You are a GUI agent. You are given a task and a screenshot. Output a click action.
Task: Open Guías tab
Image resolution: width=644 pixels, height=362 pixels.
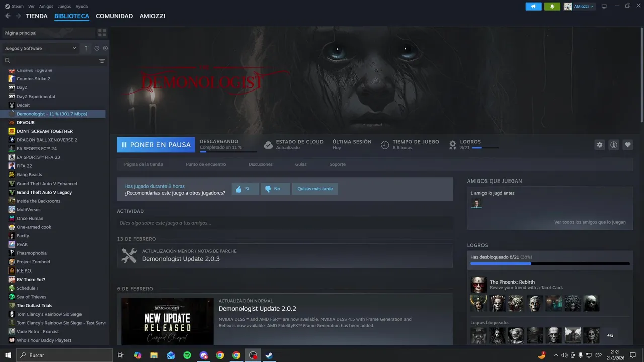tap(301, 164)
